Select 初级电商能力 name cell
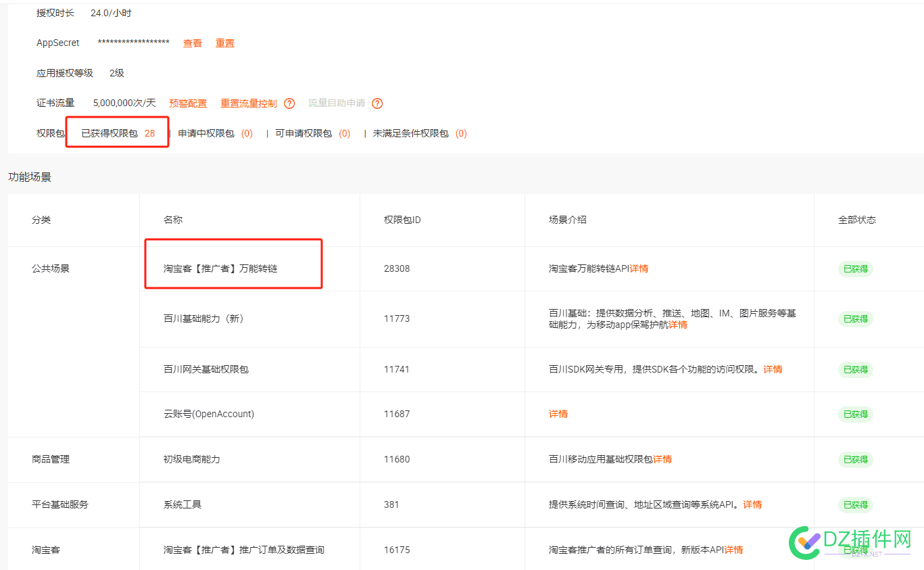Screen dimensions: 924x570 tap(192, 459)
